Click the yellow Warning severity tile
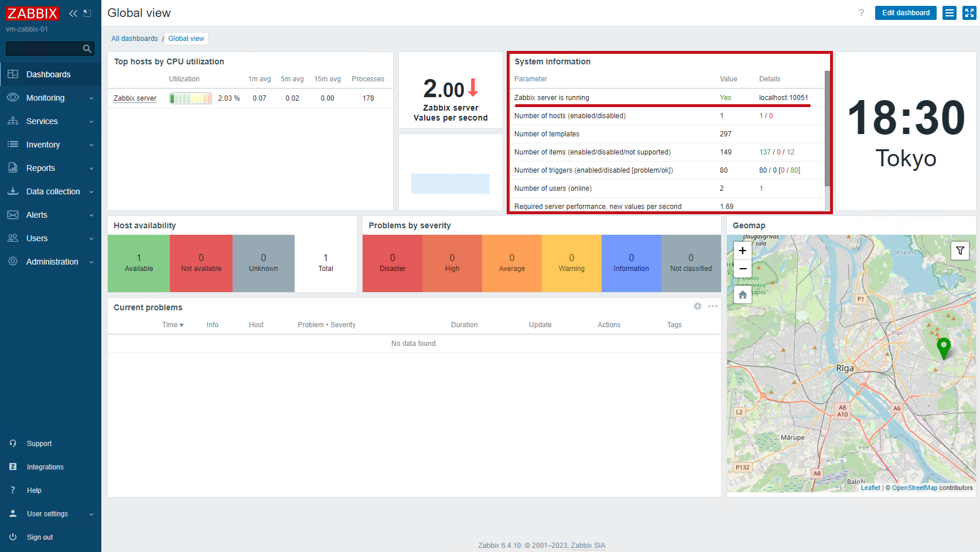The image size is (980, 552). [x=572, y=263]
